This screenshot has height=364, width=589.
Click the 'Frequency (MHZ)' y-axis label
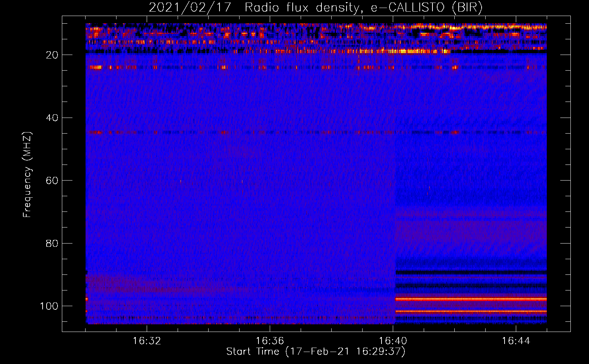pos(27,175)
